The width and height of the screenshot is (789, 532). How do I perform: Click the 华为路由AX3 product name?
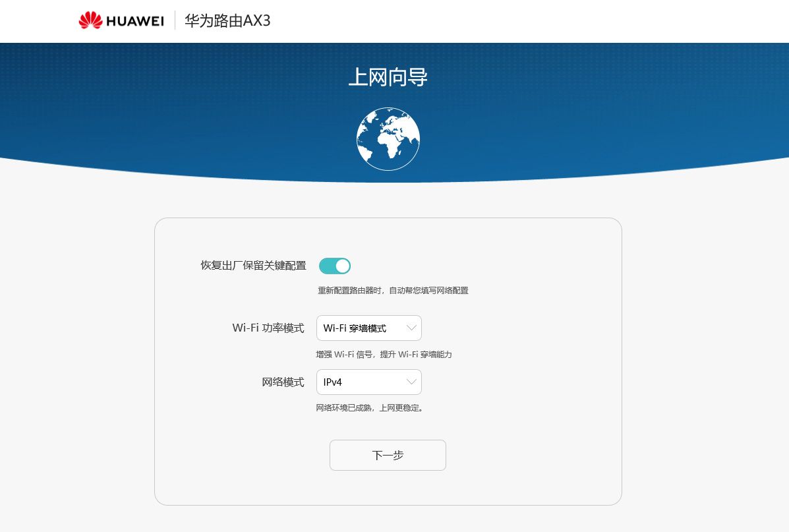click(227, 21)
